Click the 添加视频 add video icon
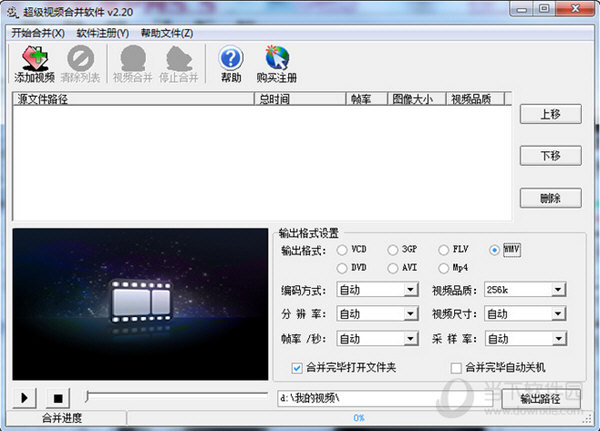Viewport: 600px width, 431px height. pyautogui.click(x=34, y=64)
